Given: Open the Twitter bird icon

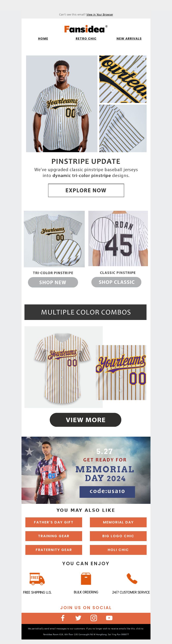Looking at the screenshot, I should point(78,618).
